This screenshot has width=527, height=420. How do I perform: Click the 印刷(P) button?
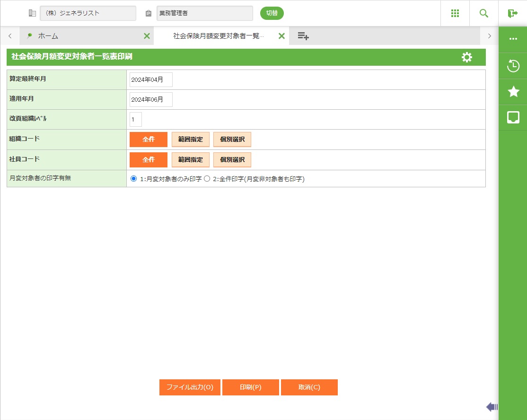tap(250, 387)
